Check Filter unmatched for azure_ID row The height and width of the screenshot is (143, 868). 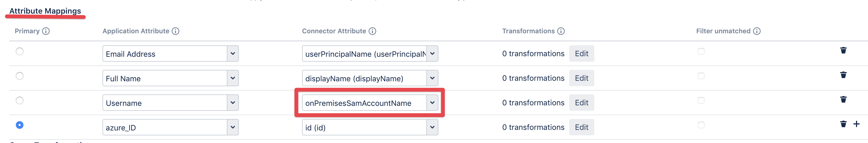[701, 125]
